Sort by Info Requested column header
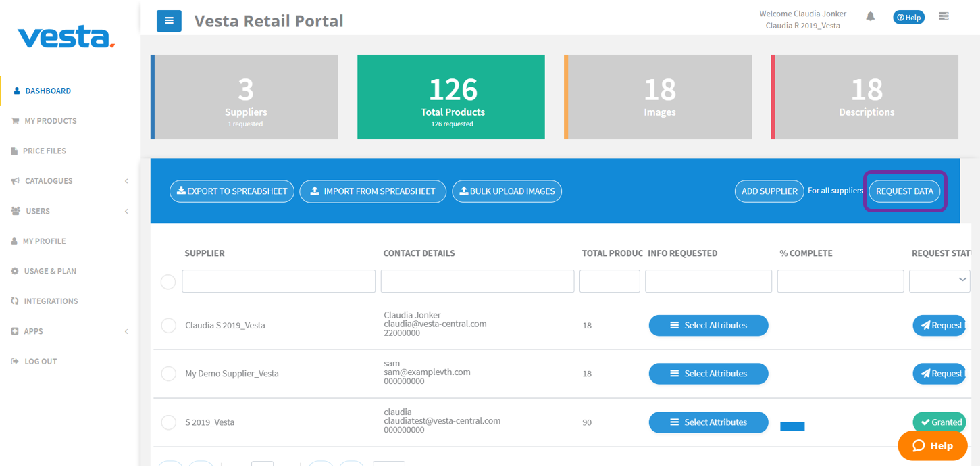980x467 pixels. (683, 253)
